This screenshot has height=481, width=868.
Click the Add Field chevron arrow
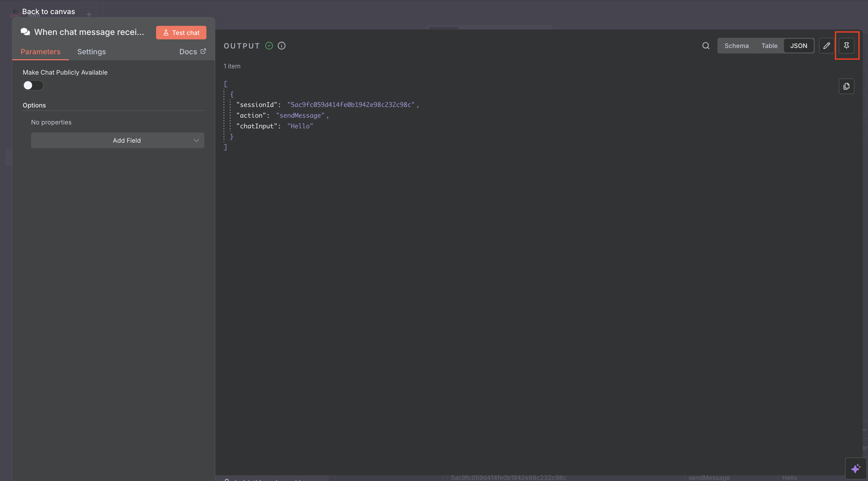coord(197,140)
